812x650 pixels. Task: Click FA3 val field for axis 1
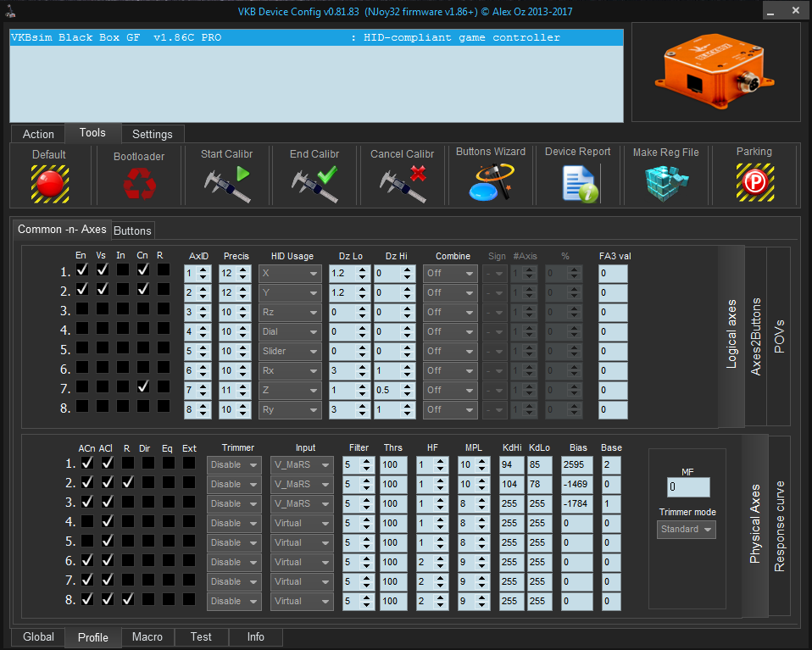[x=613, y=274]
